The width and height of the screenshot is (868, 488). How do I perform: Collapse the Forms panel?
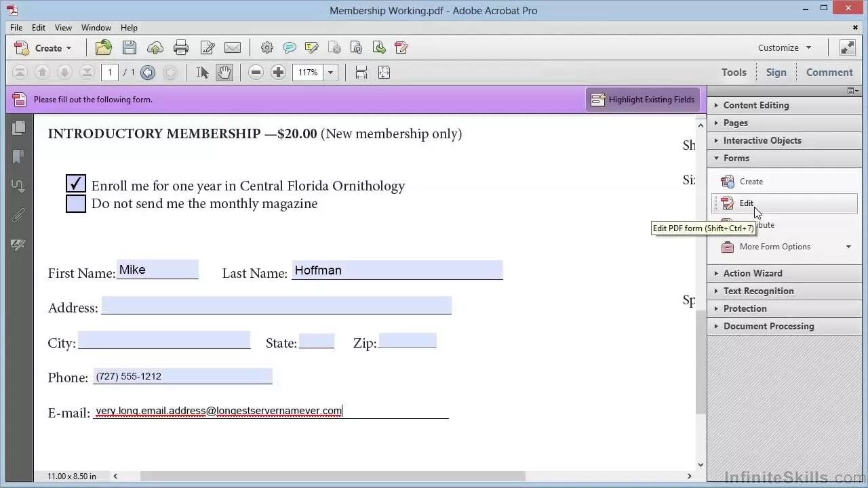click(x=785, y=158)
